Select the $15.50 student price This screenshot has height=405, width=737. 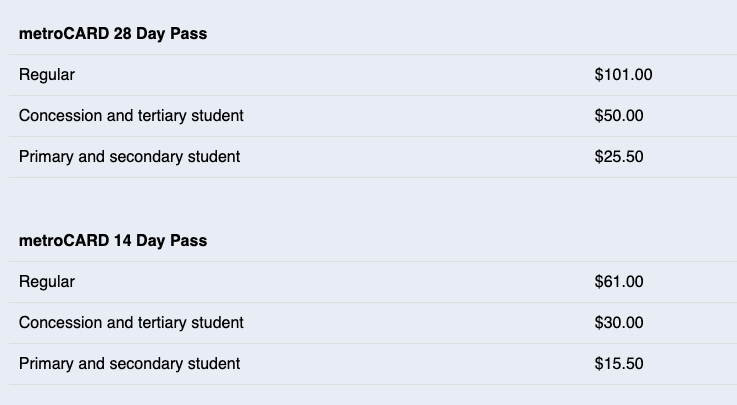[x=619, y=364]
